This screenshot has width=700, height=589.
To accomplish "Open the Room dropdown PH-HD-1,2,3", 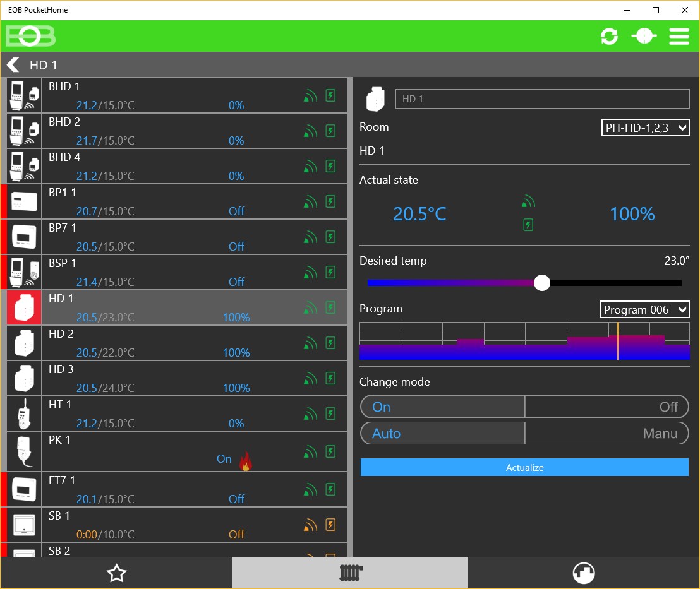I will [645, 128].
